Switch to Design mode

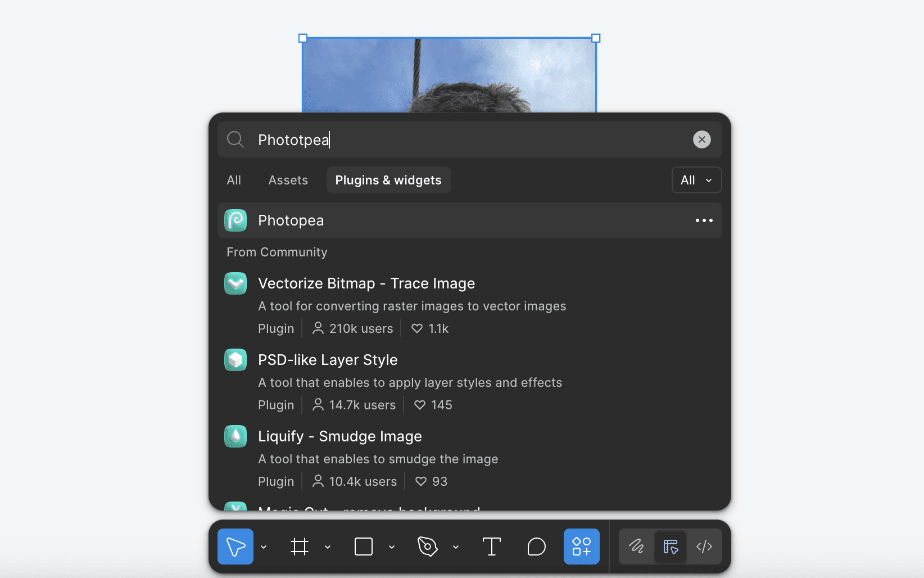(x=671, y=547)
